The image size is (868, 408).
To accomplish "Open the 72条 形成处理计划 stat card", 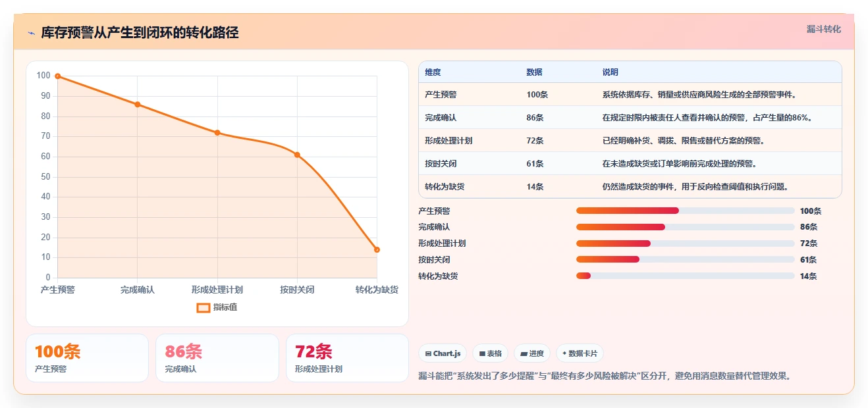I will [347, 358].
